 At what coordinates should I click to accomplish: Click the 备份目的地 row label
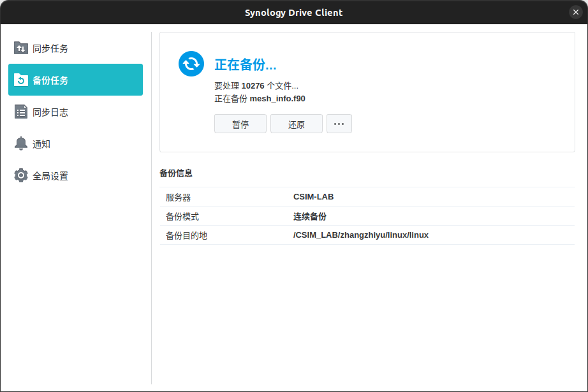(186, 235)
